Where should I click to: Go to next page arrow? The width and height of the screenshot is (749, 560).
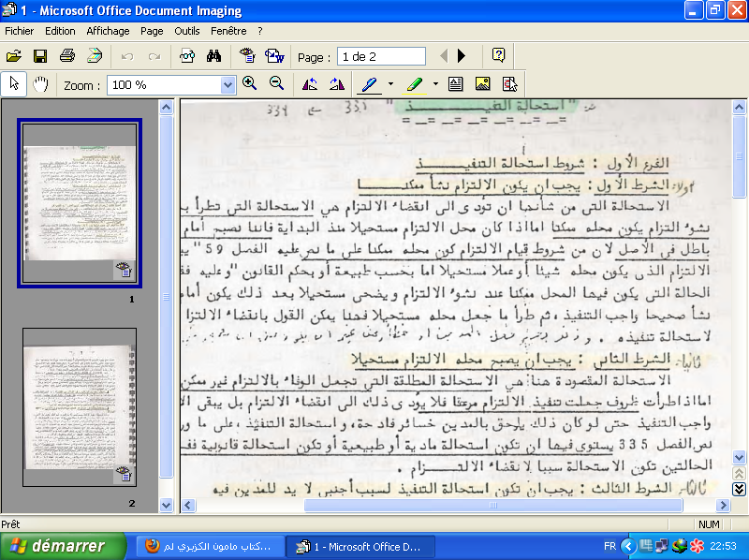tap(461, 56)
